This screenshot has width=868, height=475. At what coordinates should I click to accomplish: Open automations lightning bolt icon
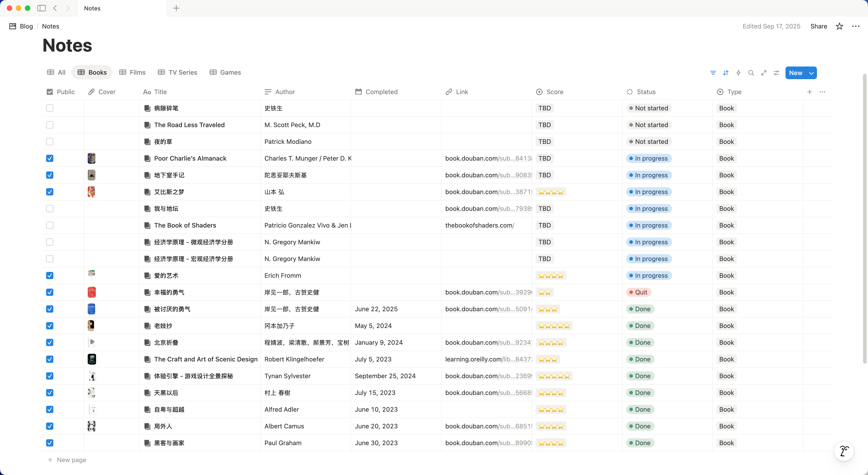pos(738,73)
